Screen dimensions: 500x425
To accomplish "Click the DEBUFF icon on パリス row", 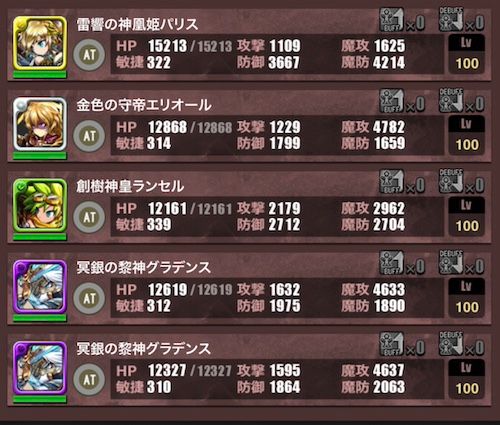I will pyautogui.click(x=451, y=19).
